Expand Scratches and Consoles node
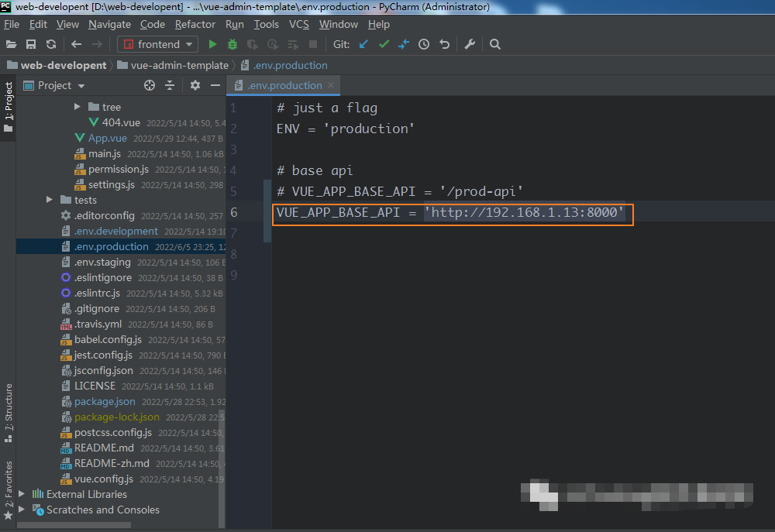The image size is (775, 532). [x=22, y=510]
